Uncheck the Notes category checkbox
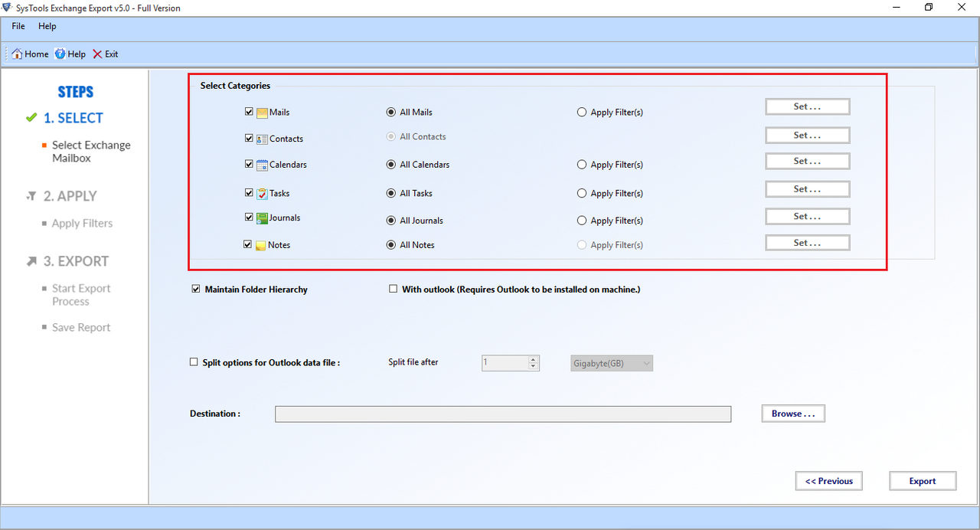This screenshot has width=980, height=530. coord(247,245)
